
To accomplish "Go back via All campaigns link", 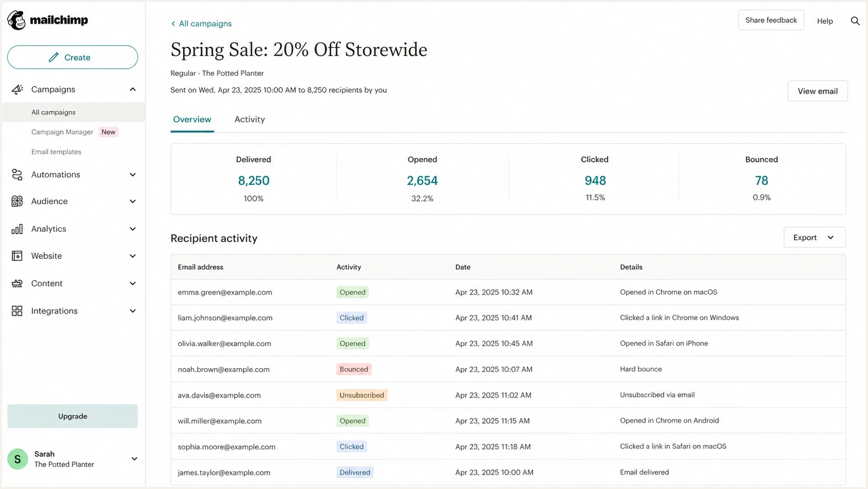I will (205, 24).
